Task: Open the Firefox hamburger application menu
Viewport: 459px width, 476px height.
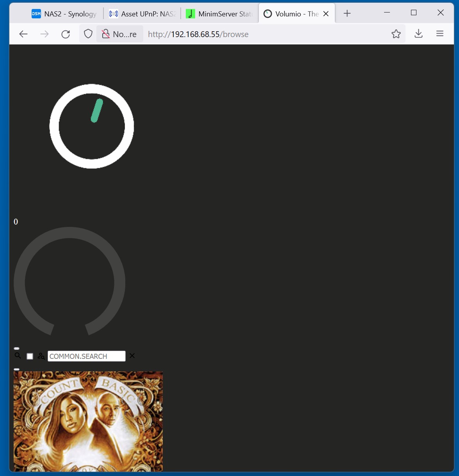Action: click(x=439, y=34)
